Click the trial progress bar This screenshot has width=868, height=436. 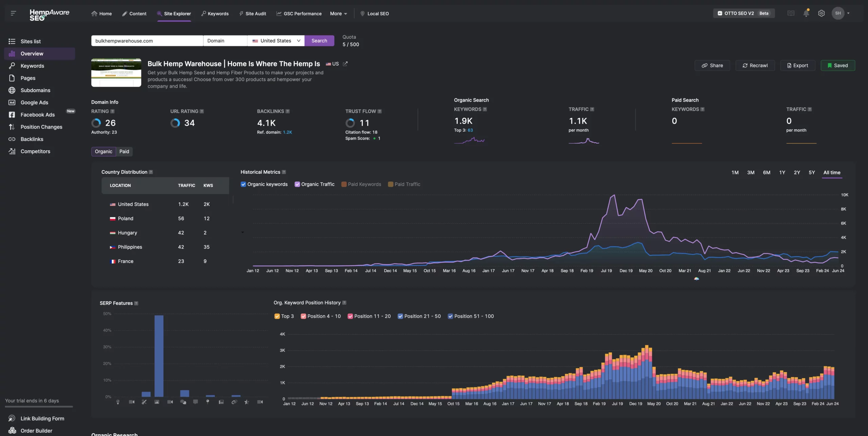[39, 407]
